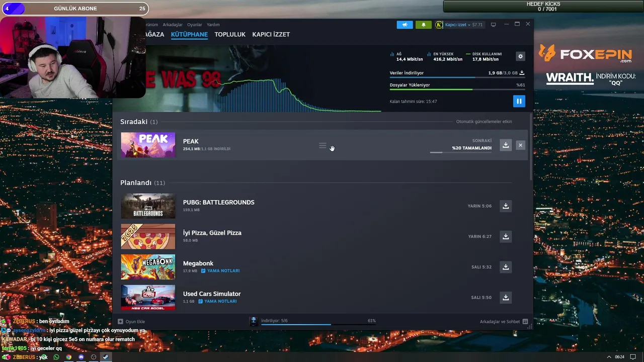
Task: Click the taskbar clock showing 06:24
Action: click(x=619, y=357)
